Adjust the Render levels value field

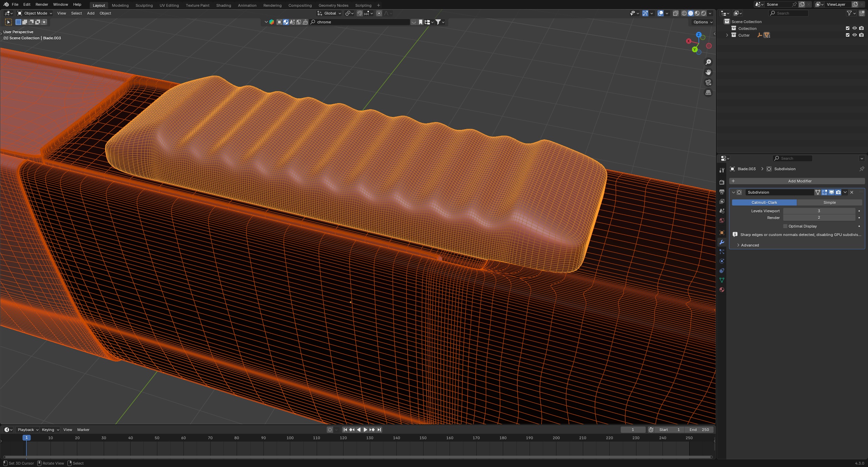(819, 218)
